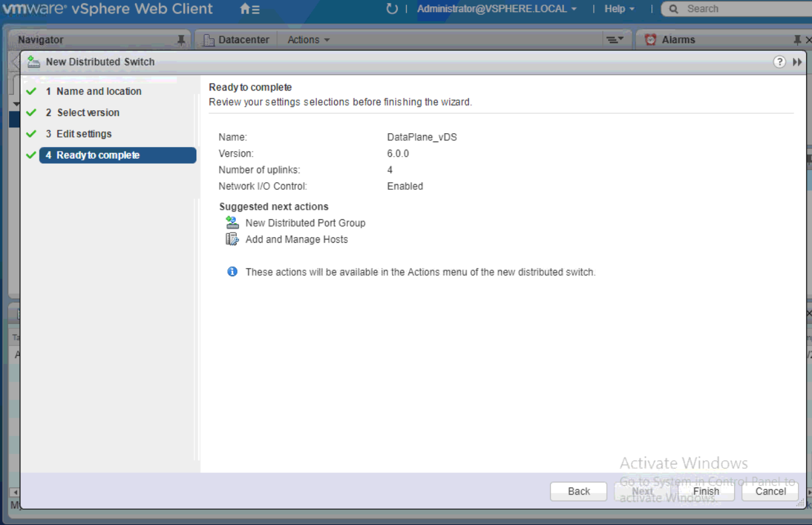
Task: Click the Version value 6.0.0
Action: coord(398,154)
